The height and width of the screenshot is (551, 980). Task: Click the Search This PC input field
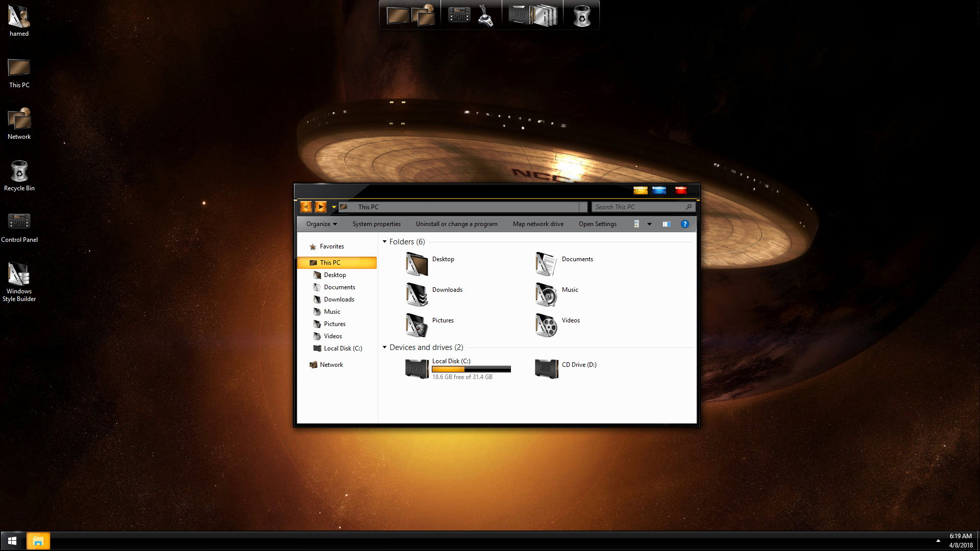(x=640, y=207)
